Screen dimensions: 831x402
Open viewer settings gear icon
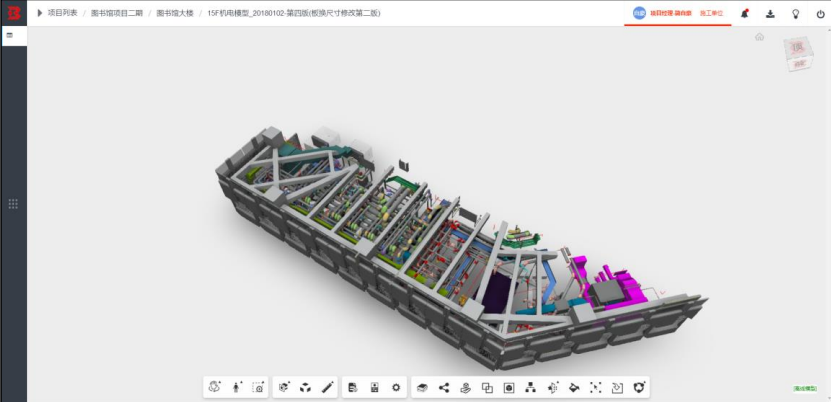coord(396,387)
